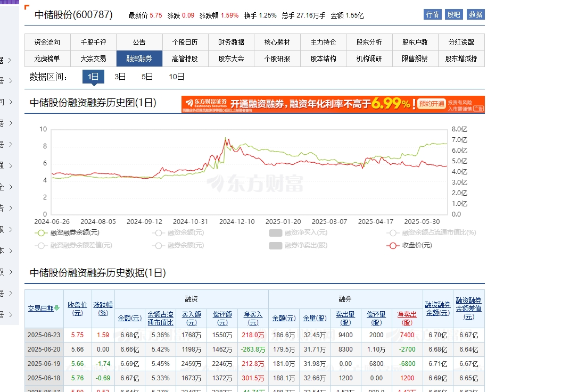Open the 机构调研 tab
The height and width of the screenshot is (392, 578).
point(369,59)
